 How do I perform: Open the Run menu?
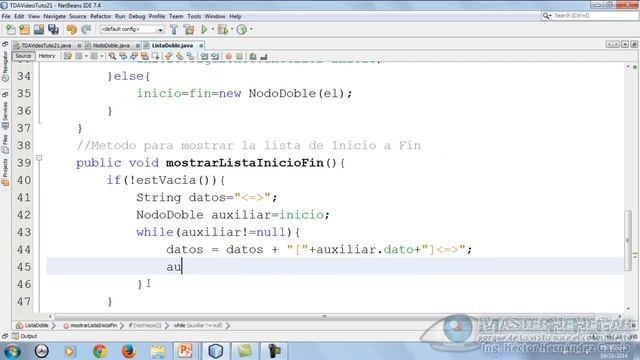coord(120,16)
